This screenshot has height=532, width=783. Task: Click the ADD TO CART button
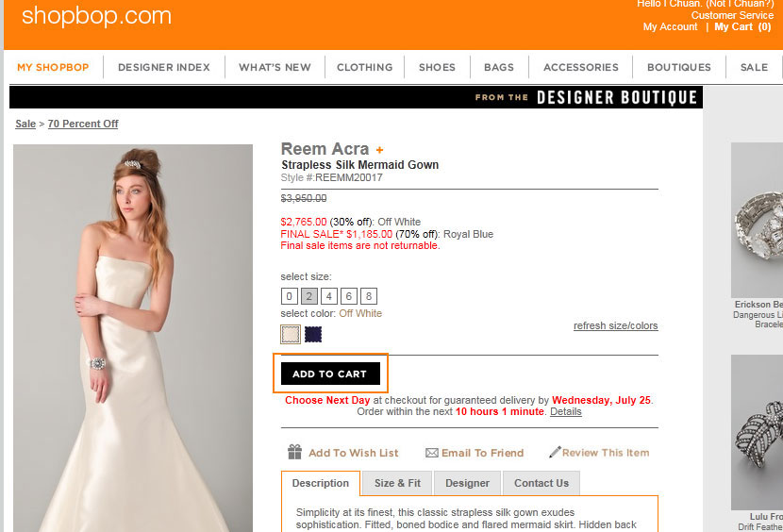tap(330, 374)
